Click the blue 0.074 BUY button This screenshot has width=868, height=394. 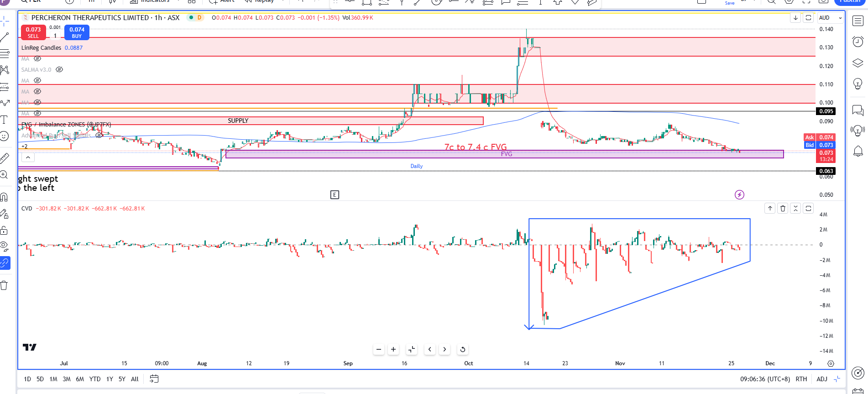[x=77, y=32]
